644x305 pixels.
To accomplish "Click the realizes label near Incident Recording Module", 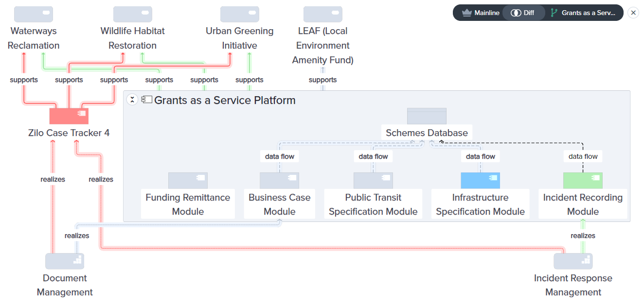I will click(x=583, y=236).
